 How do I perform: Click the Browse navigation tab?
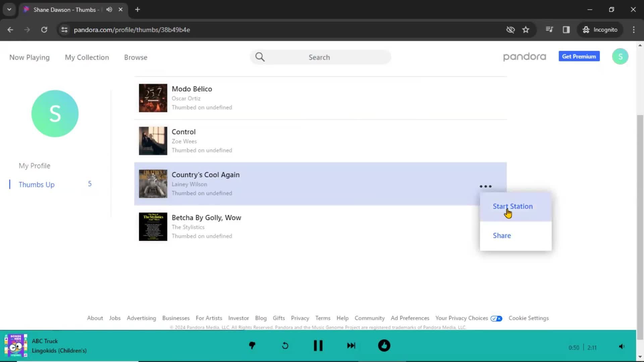pyautogui.click(x=136, y=57)
